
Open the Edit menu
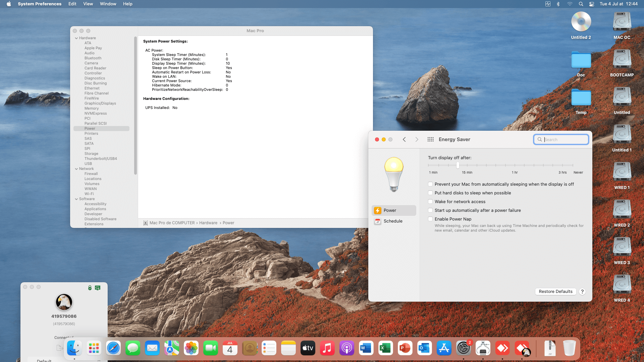tap(72, 4)
